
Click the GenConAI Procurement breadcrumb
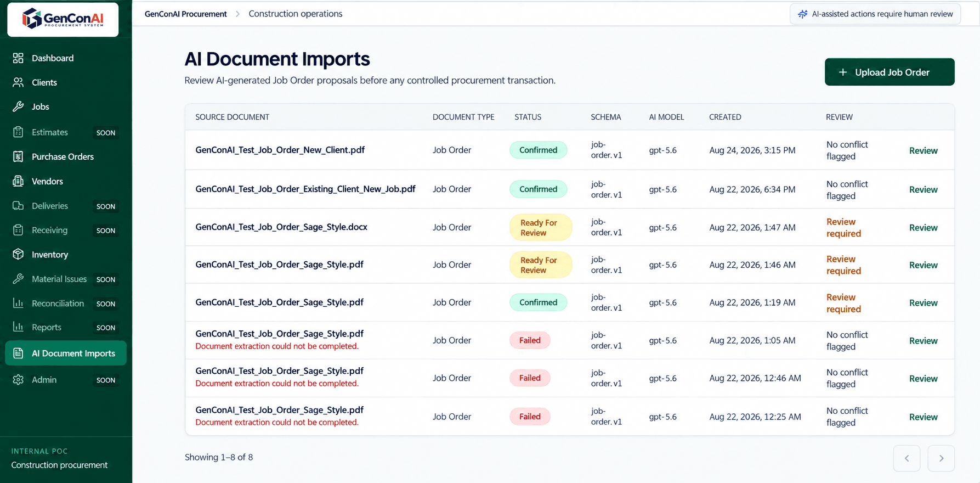tap(185, 14)
